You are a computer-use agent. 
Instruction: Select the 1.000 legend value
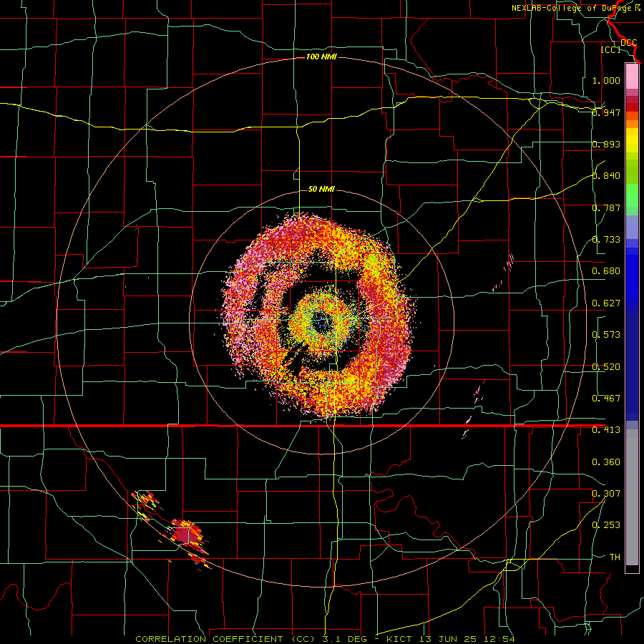606,80
